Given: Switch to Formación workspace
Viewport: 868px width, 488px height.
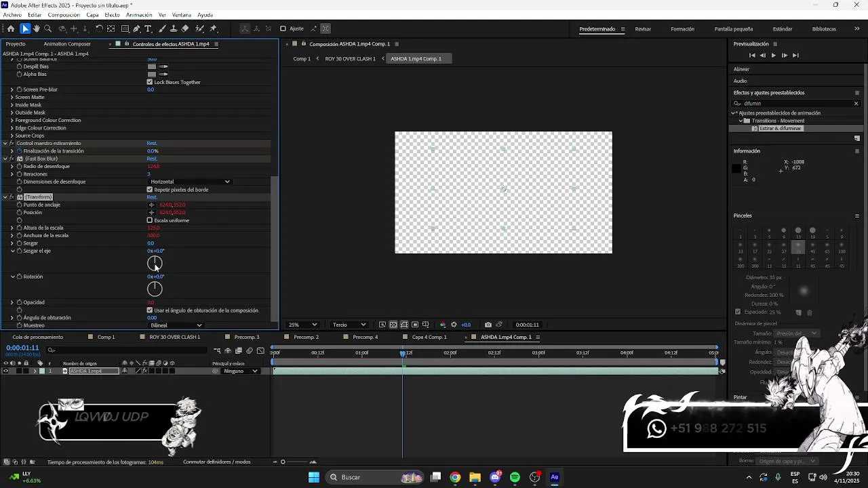Looking at the screenshot, I should pyautogui.click(x=682, y=29).
